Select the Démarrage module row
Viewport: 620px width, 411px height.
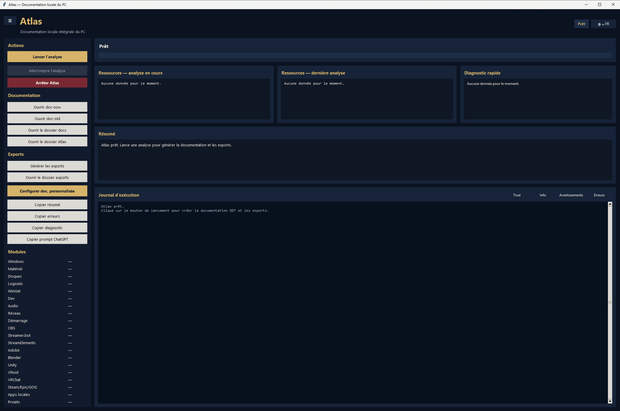click(40, 320)
